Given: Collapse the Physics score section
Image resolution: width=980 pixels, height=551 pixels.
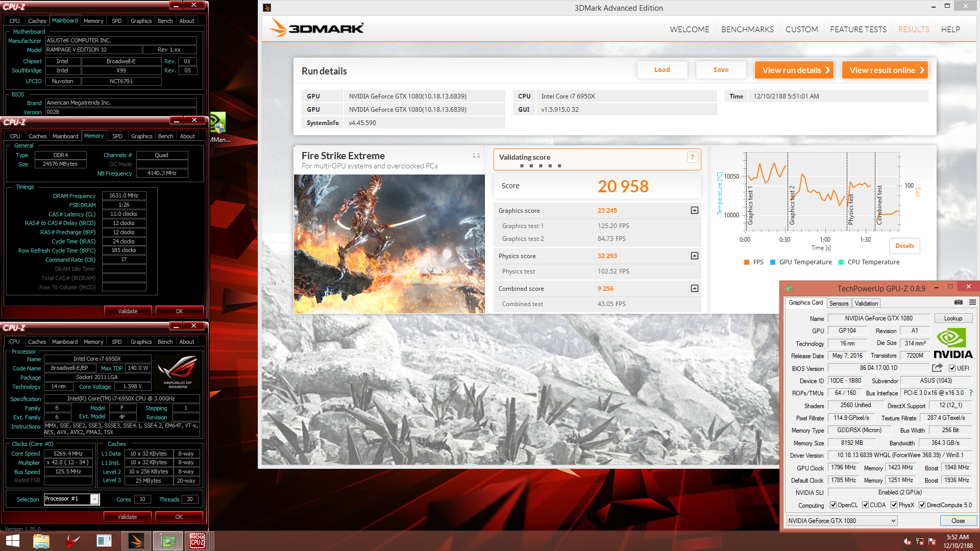Looking at the screenshot, I should 694,256.
